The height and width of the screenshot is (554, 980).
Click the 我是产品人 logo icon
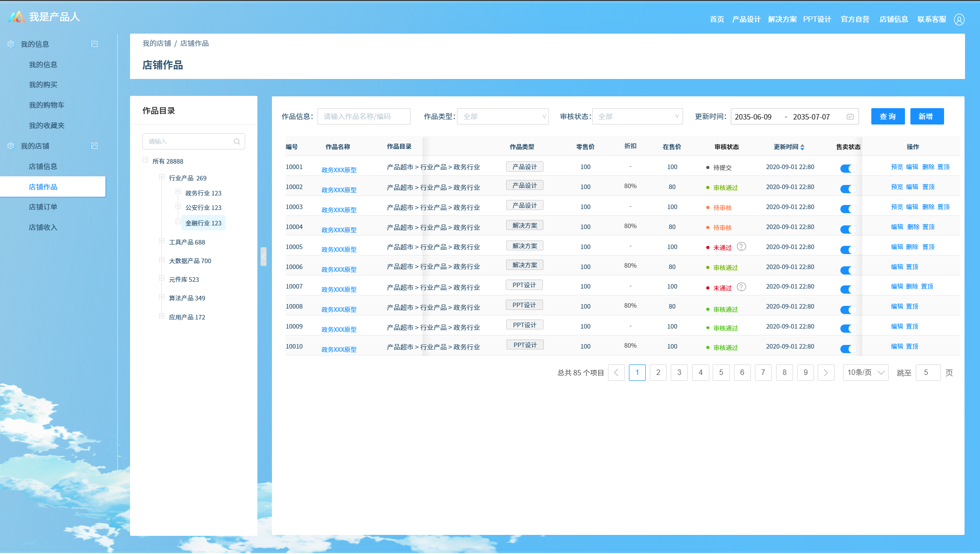pos(16,17)
